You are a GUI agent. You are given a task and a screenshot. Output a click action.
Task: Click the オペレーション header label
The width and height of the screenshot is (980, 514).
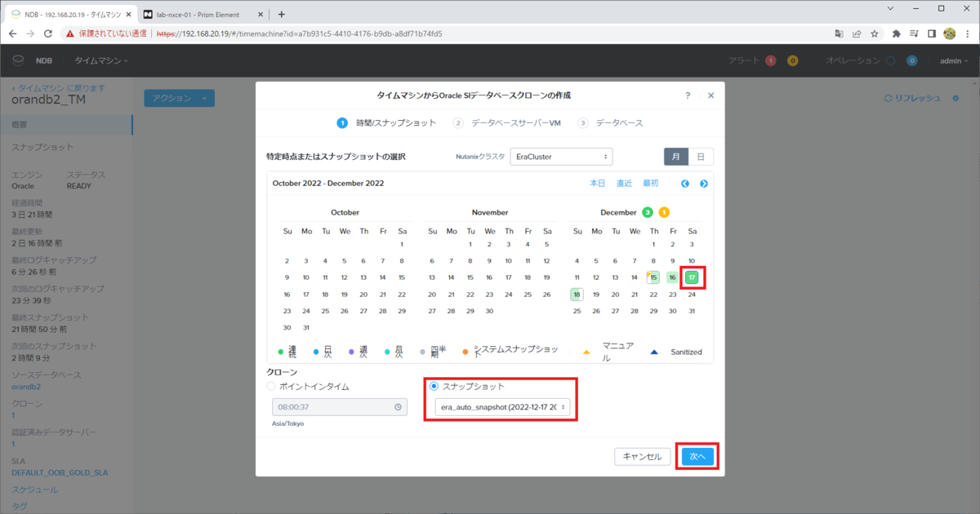[853, 60]
